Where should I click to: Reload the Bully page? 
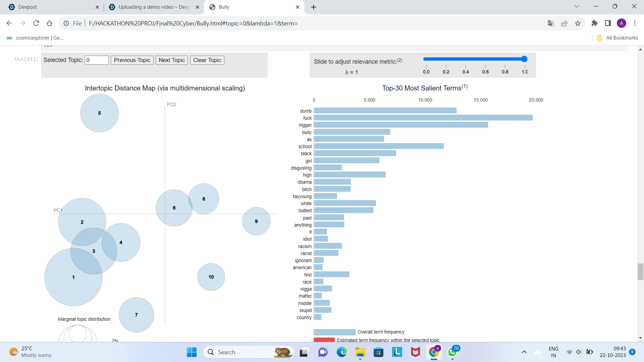pyautogui.click(x=36, y=23)
